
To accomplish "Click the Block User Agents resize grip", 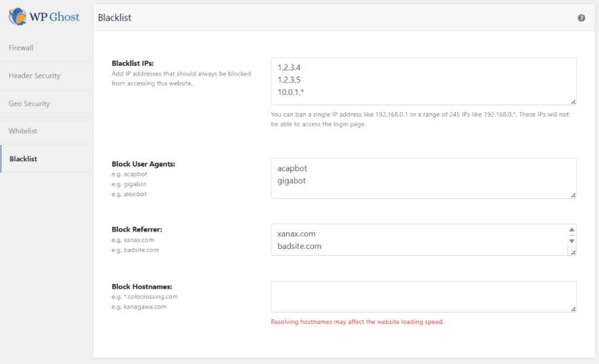I will tap(573, 195).
